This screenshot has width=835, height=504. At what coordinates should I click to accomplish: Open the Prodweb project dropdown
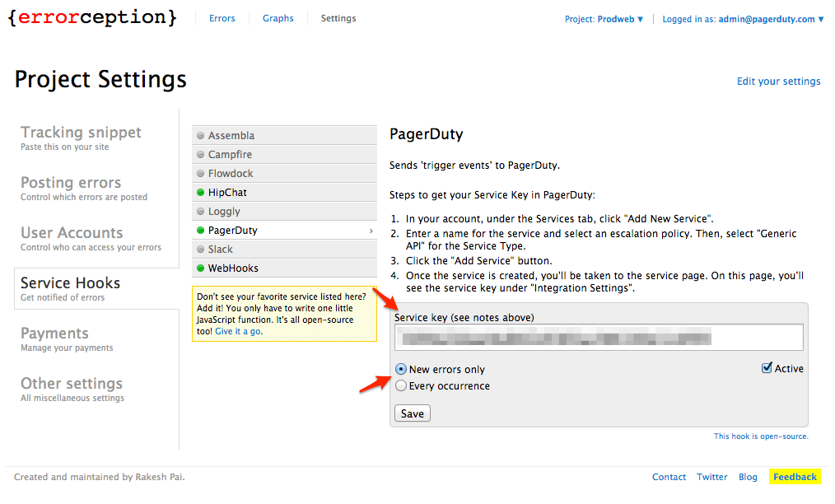(x=604, y=17)
